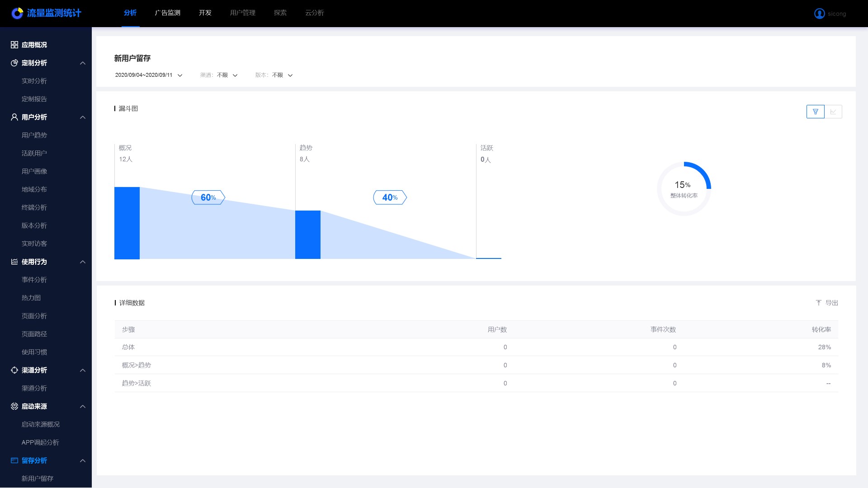The image size is (868, 488).
Task: Collapse the 定制分析 section chevron
Action: click(83, 63)
